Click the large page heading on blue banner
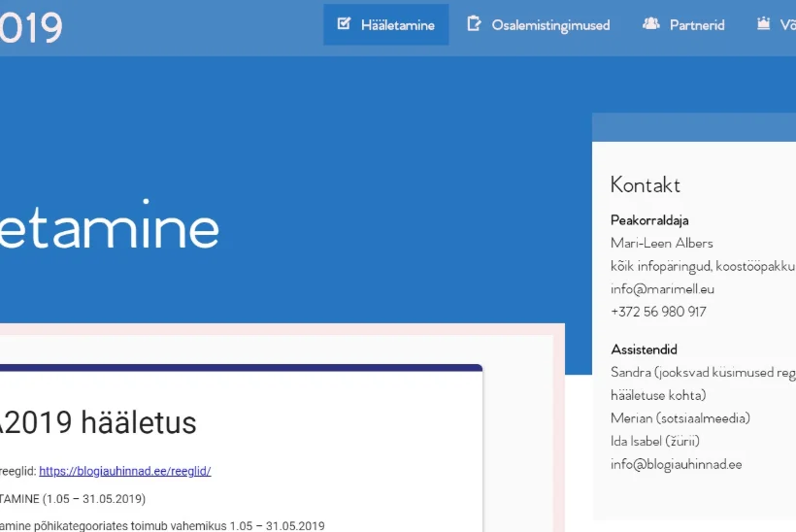 tap(109, 228)
